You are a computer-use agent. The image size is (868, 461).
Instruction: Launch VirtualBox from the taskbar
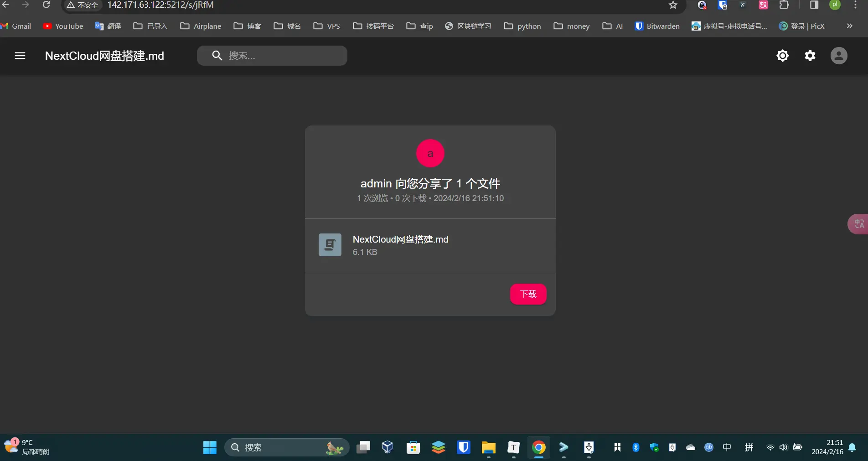pos(387,447)
